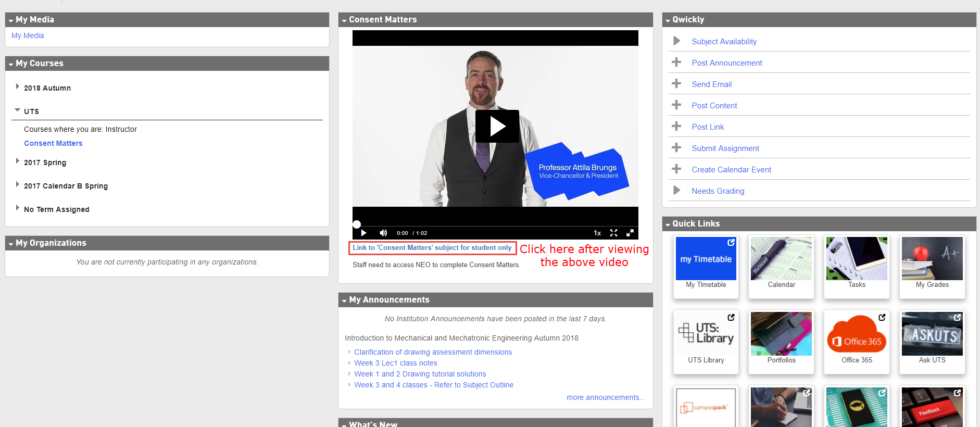This screenshot has height=427, width=980.
Task: Open the UTS Library quick link
Action: pyautogui.click(x=706, y=334)
